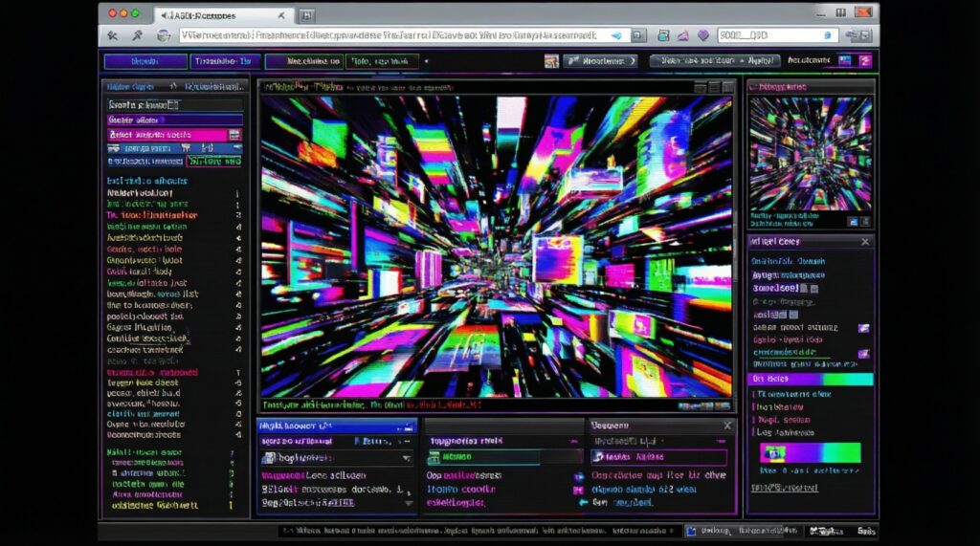Toggle the small gray box beside the highlighted right-panel field

click(x=816, y=288)
